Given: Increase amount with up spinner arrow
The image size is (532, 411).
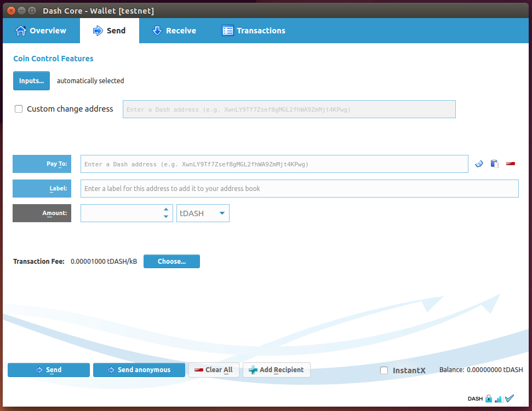Looking at the screenshot, I should [x=166, y=210].
